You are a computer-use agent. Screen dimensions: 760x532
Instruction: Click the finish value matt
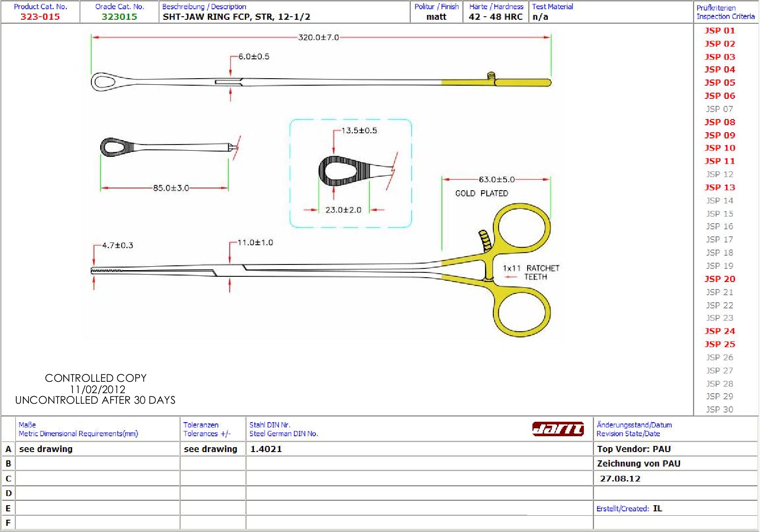(436, 17)
